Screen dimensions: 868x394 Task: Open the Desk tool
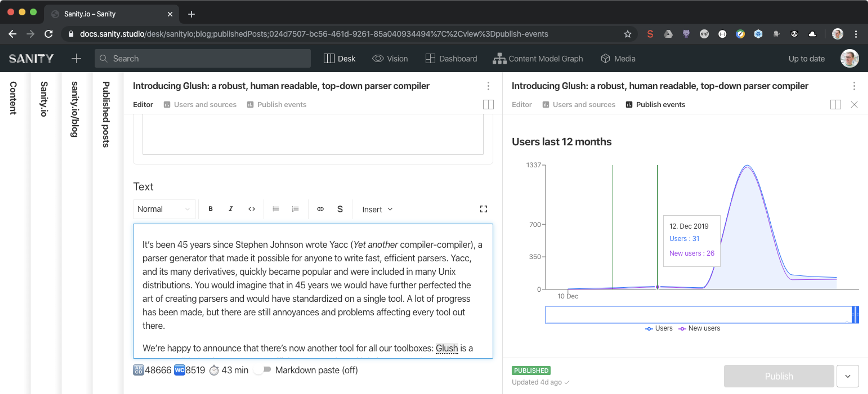[339, 58]
